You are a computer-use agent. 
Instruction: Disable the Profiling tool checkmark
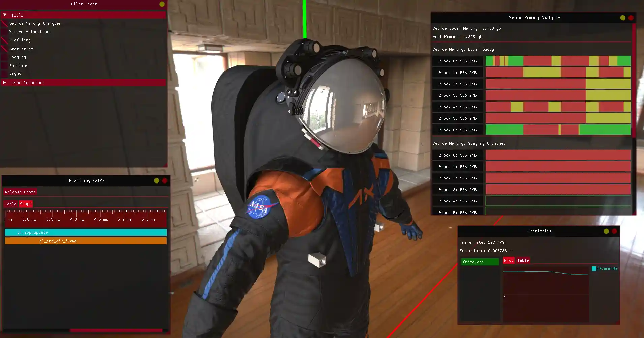(4, 40)
